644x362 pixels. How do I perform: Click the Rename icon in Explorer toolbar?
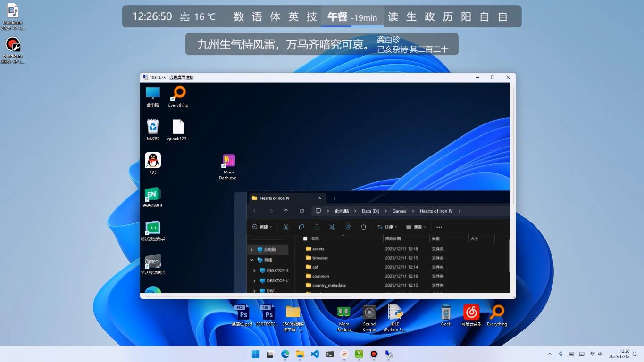tap(332, 227)
